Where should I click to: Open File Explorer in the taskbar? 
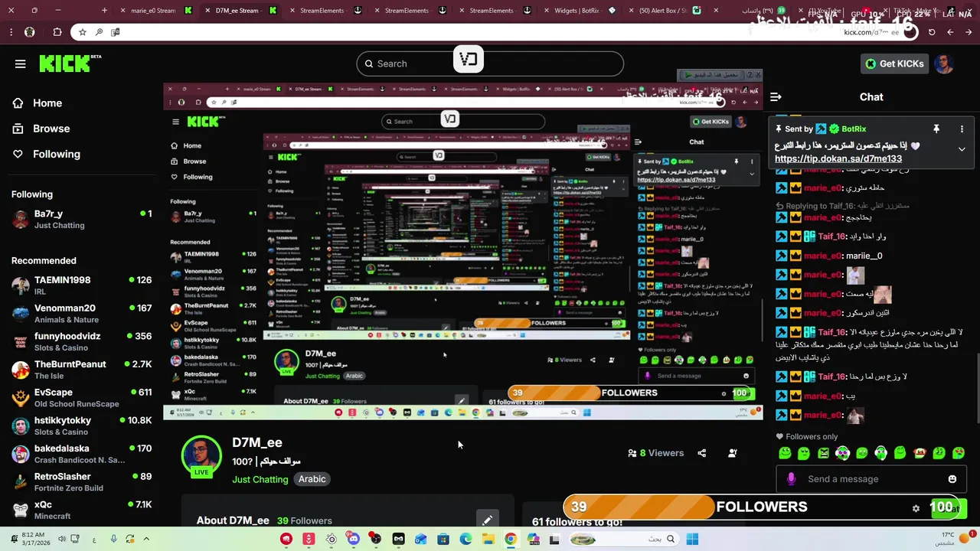488,539
